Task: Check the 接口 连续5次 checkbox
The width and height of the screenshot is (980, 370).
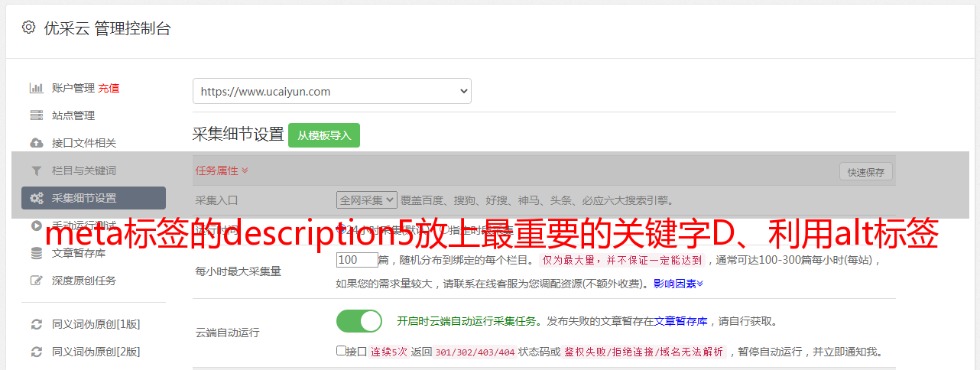Action: [341, 351]
